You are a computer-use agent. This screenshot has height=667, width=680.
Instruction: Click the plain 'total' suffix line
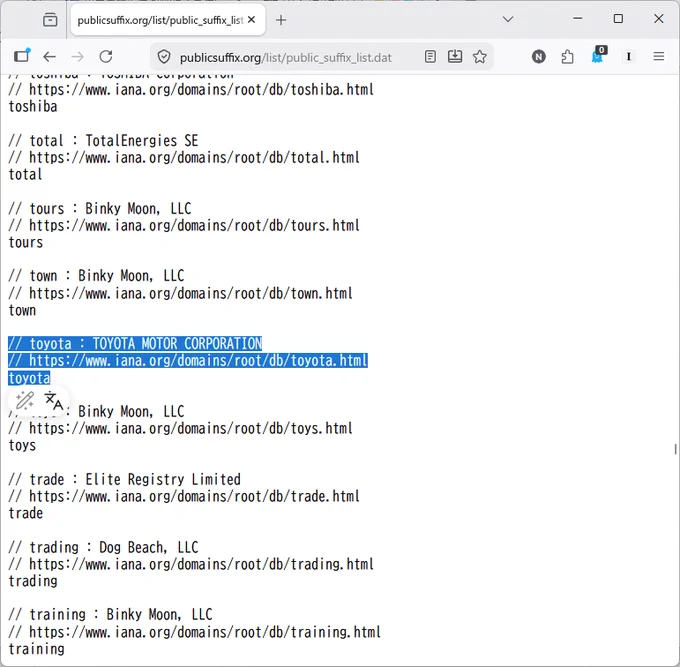tap(25, 174)
